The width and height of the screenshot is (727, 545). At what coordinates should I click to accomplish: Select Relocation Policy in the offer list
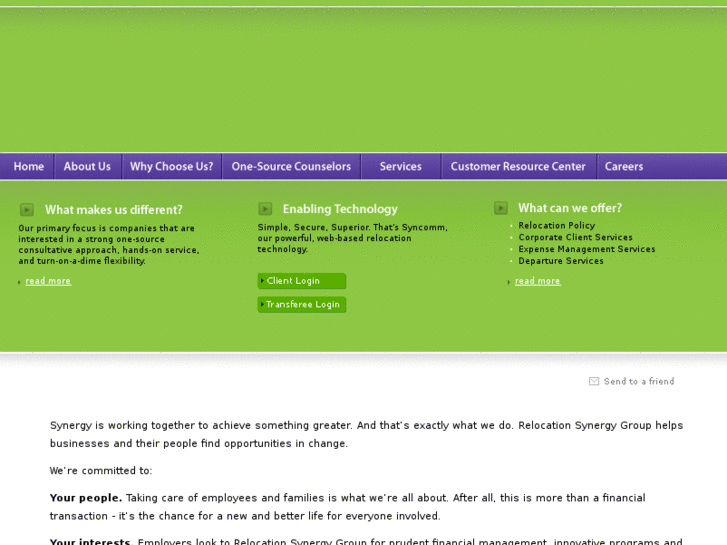(557, 225)
